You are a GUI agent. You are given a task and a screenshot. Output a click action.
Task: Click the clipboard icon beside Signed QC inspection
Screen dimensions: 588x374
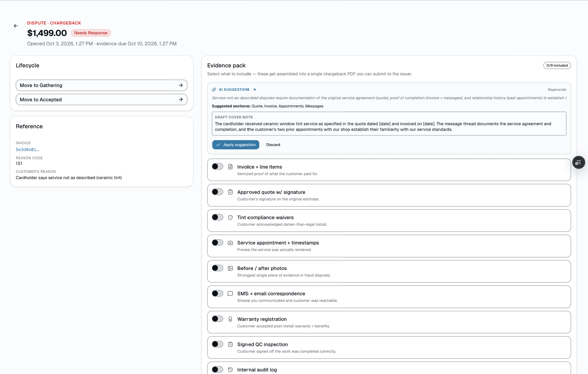click(x=230, y=345)
